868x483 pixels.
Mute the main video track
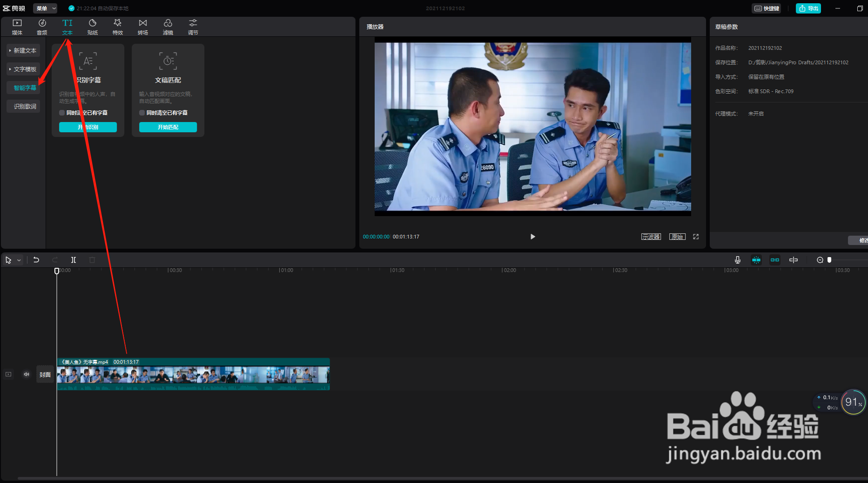click(27, 374)
